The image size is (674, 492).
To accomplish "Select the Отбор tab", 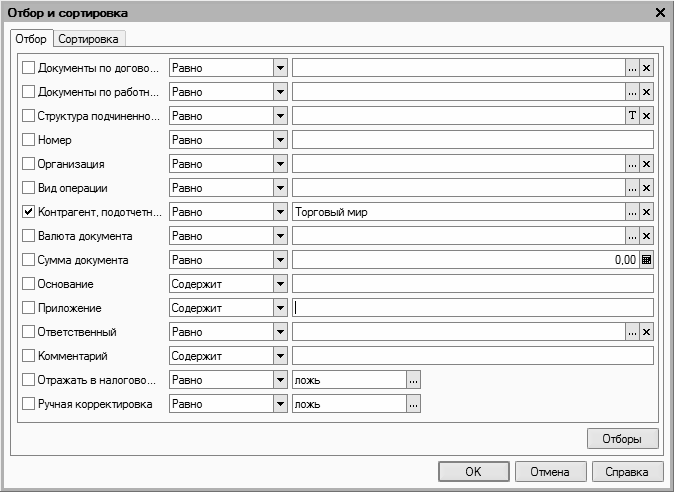I will 31,39.
